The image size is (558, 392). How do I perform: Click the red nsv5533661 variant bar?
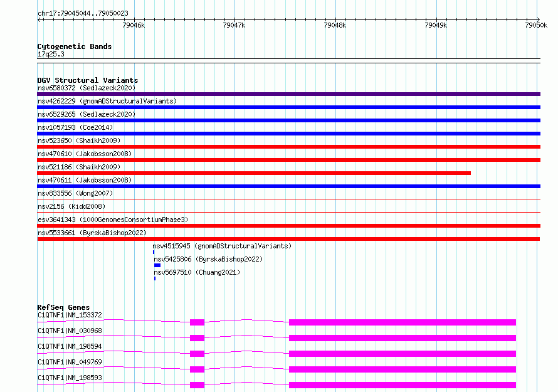point(288,239)
